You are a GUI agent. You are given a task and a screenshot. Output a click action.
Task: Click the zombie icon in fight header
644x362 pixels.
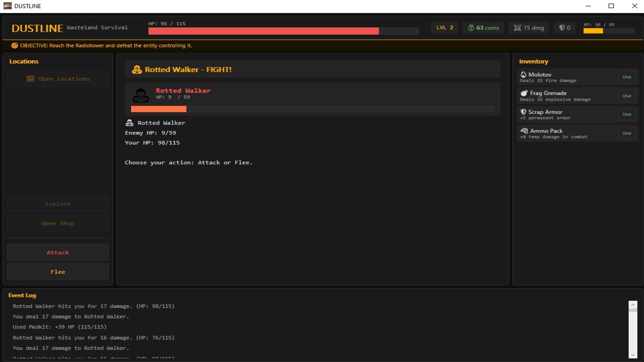coord(137,70)
